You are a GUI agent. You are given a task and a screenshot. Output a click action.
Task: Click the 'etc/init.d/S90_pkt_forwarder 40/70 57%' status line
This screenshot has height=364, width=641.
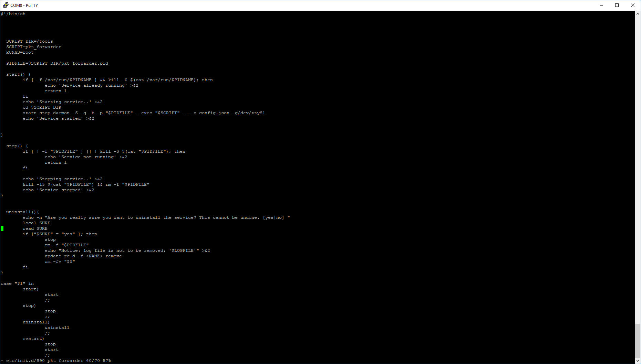[56, 361]
